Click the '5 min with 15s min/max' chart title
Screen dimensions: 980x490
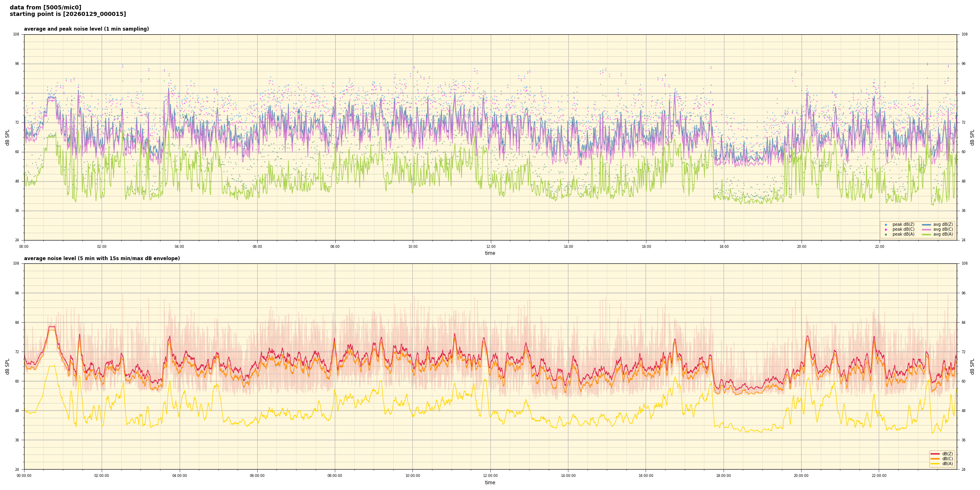(102, 258)
